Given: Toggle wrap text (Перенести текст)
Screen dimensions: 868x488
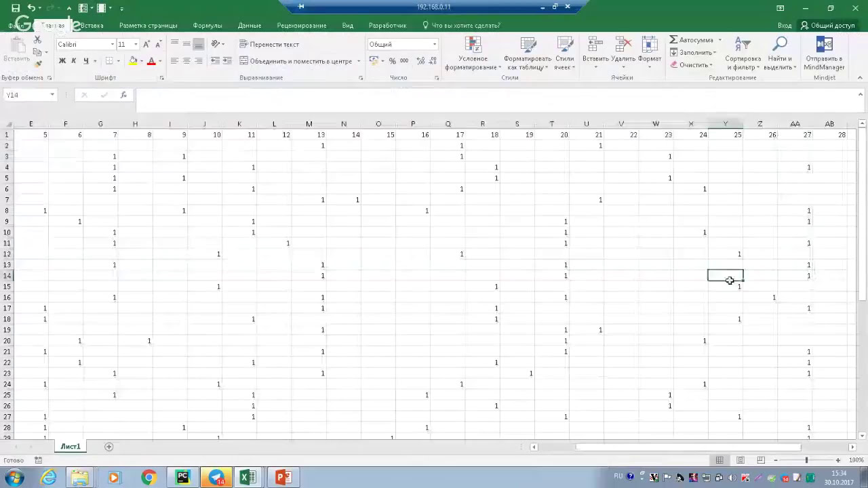Looking at the screenshot, I should (x=269, y=44).
